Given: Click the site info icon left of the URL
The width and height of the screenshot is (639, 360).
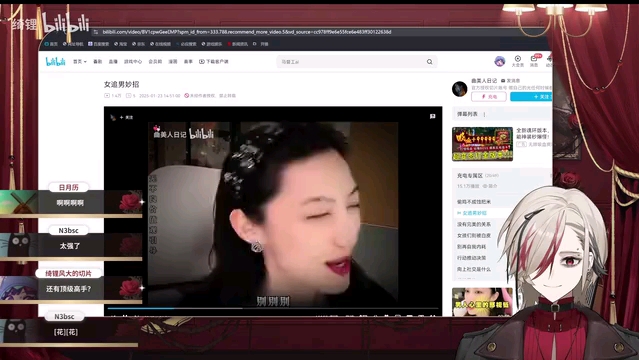Looking at the screenshot, I should [96, 32].
